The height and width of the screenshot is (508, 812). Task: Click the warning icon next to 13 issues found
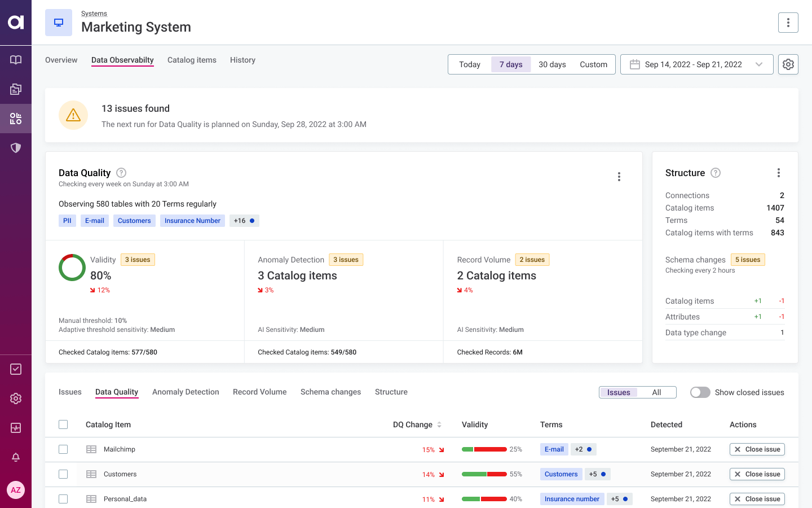coord(73,115)
